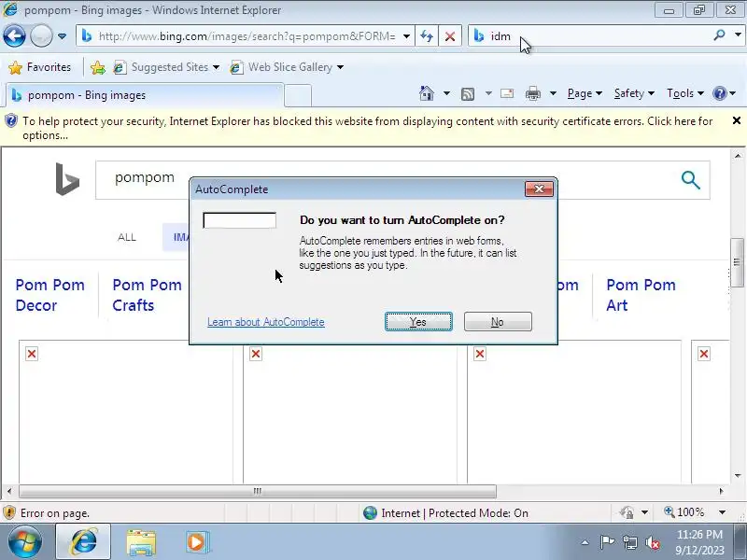Expand the Print options dropdown arrow
Screen dimensions: 747x560
click(x=553, y=93)
